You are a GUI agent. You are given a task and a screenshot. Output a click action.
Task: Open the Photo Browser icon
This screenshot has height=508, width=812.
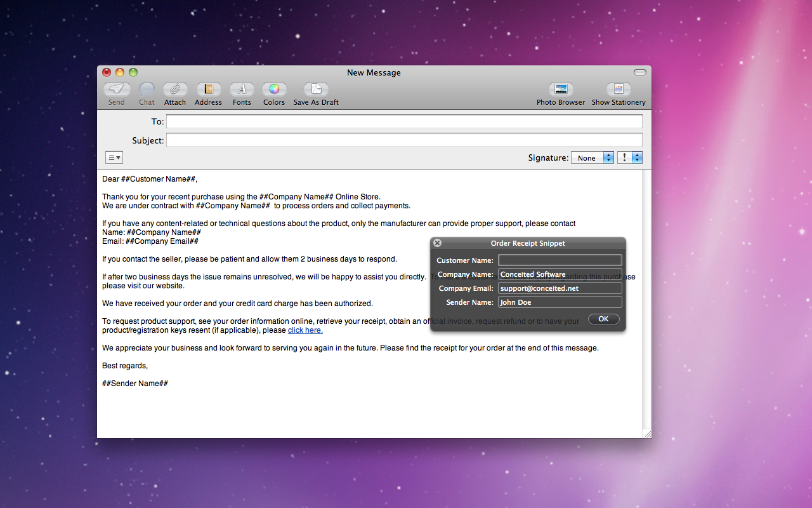(560, 90)
